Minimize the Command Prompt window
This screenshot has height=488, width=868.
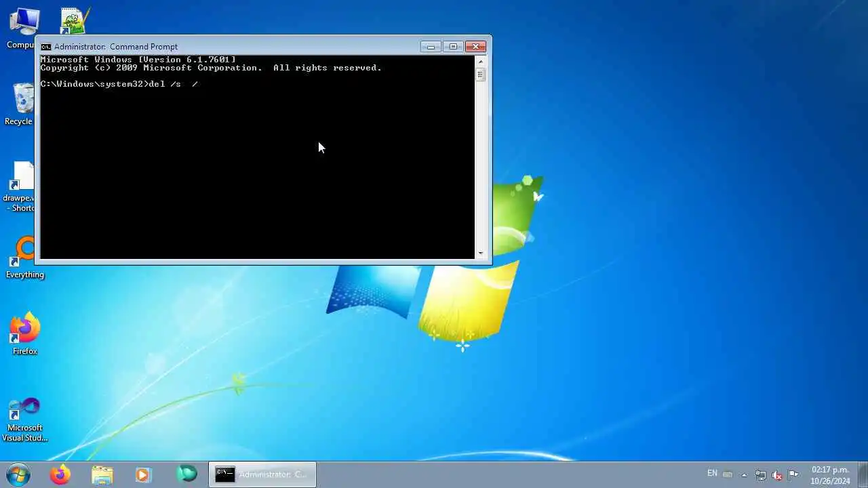pyautogui.click(x=431, y=47)
